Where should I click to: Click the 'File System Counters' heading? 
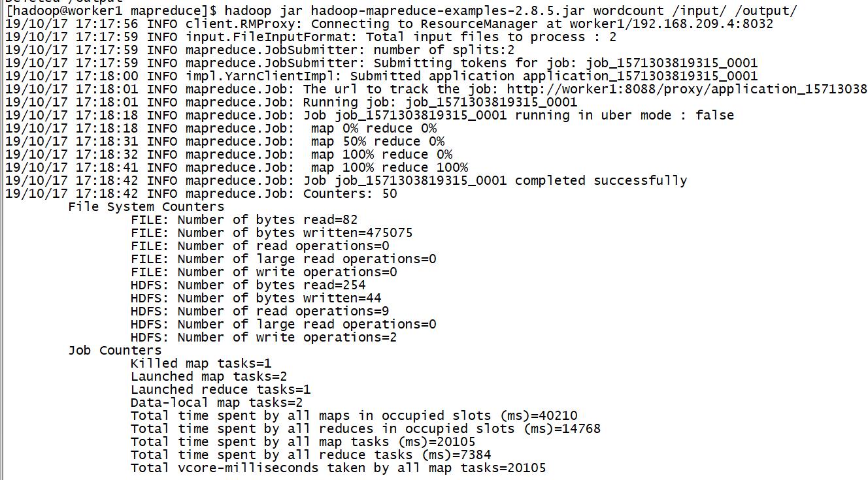[x=146, y=206]
